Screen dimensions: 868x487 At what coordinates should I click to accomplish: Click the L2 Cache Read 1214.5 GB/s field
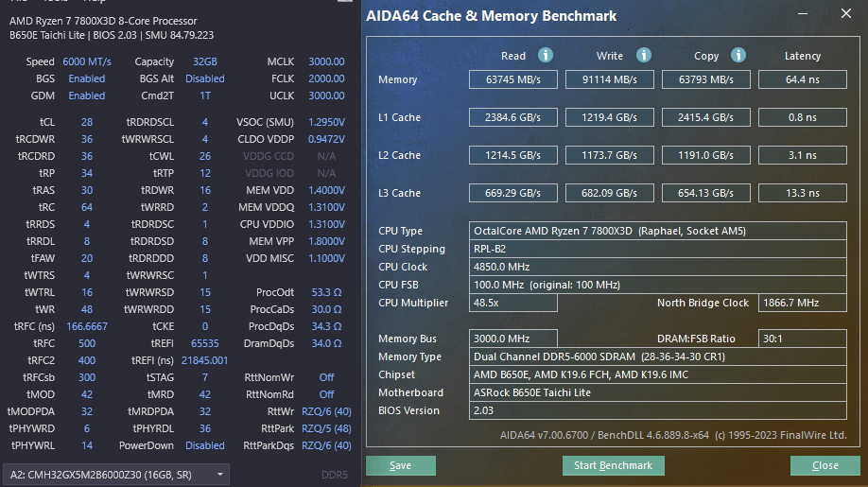(x=513, y=155)
